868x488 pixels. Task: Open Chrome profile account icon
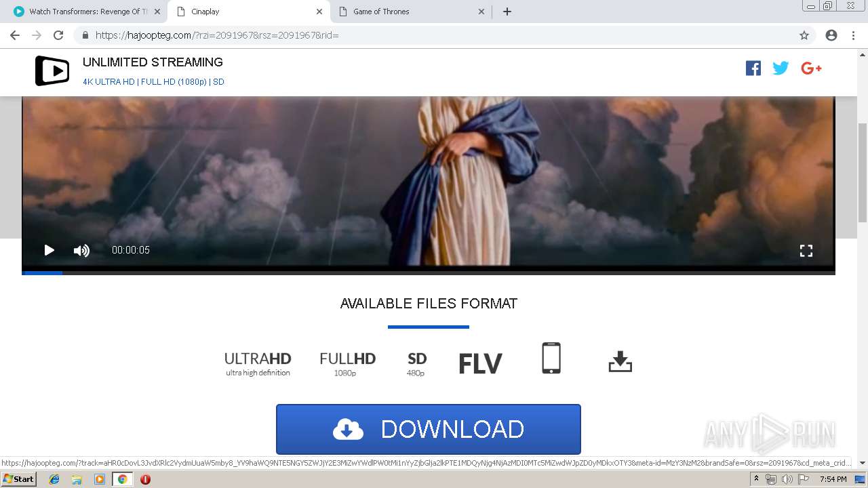click(831, 35)
